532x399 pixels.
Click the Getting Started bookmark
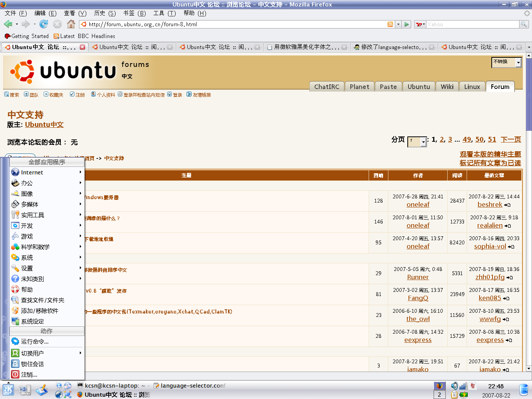[27, 36]
